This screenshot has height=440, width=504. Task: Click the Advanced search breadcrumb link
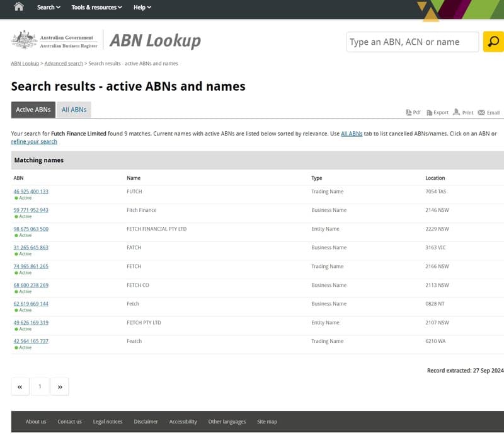[64, 64]
